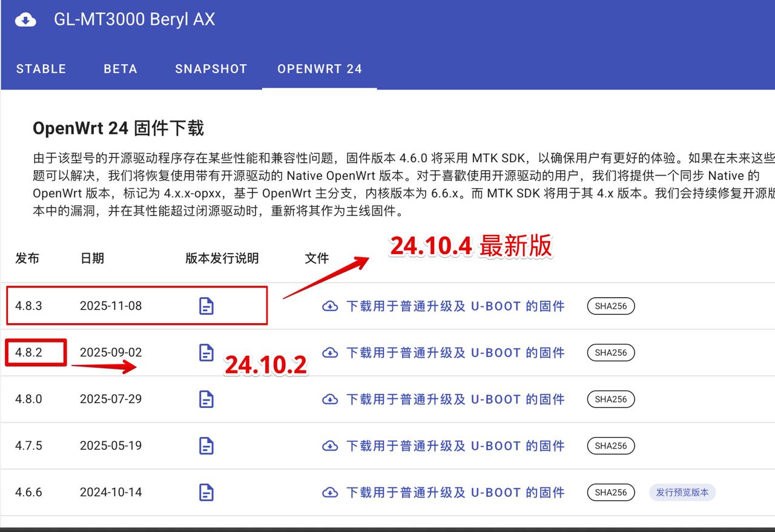
Task: Open the SNAPSHOT tab
Action: 211,69
